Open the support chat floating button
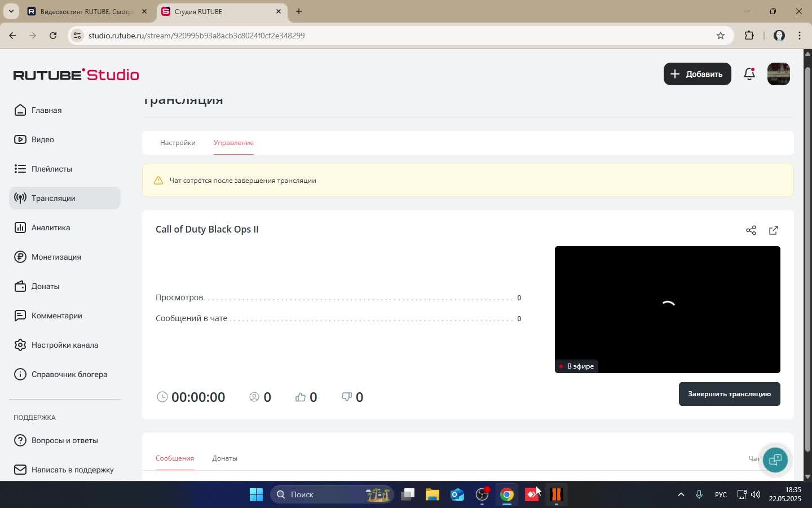812x508 pixels. pyautogui.click(x=775, y=459)
